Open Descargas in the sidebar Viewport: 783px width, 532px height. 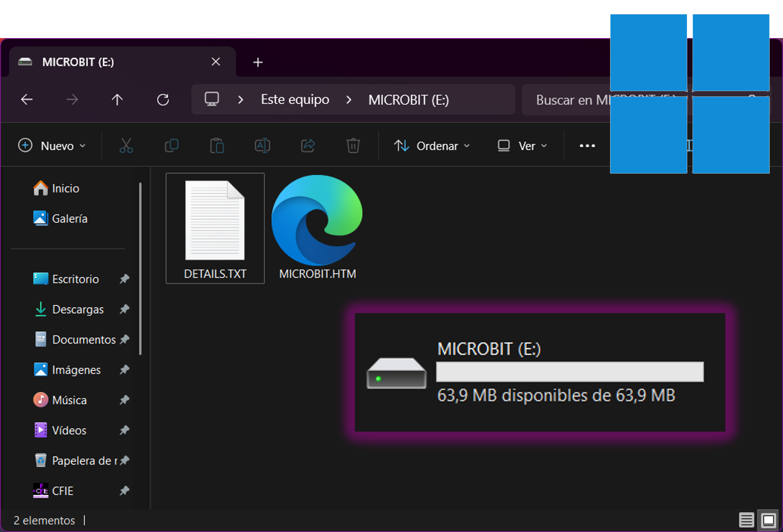77,309
